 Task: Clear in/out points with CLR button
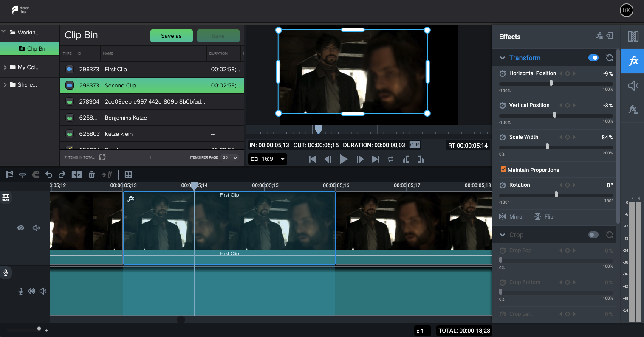[x=414, y=145]
